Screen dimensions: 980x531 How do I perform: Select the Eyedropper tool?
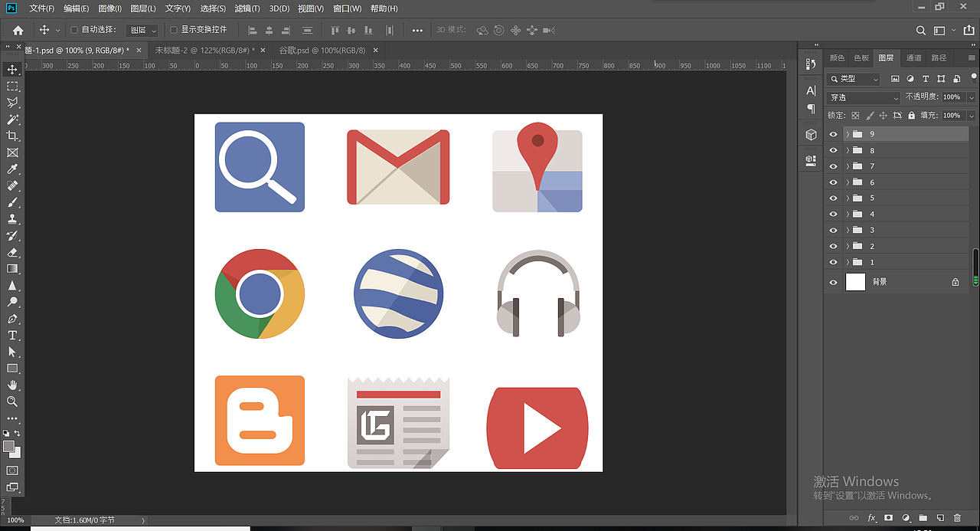point(12,169)
